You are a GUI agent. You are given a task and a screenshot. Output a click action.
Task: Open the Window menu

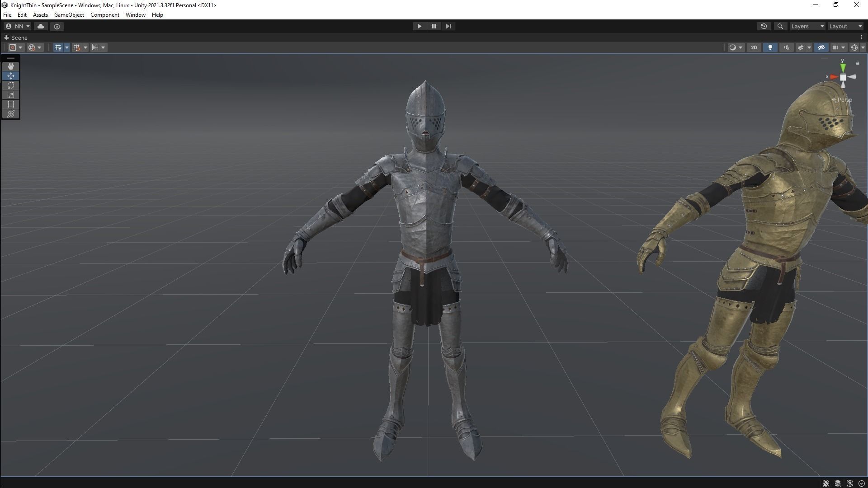click(x=136, y=15)
